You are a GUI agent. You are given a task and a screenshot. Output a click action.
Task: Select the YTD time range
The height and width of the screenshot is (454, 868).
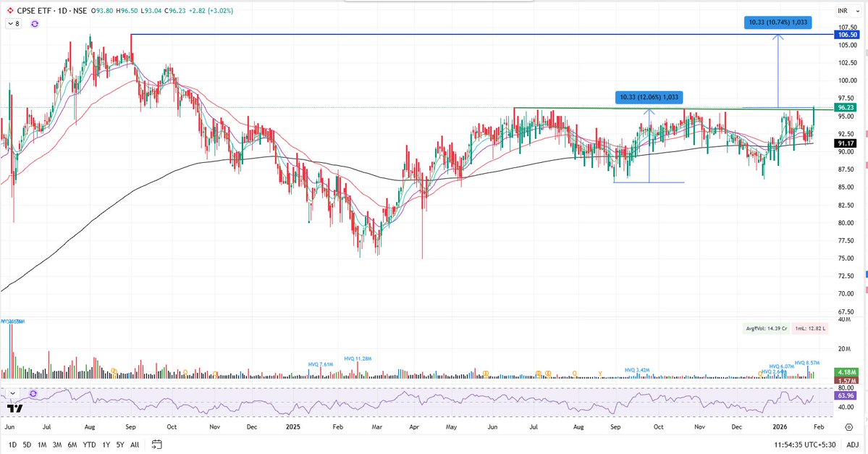coord(89,445)
